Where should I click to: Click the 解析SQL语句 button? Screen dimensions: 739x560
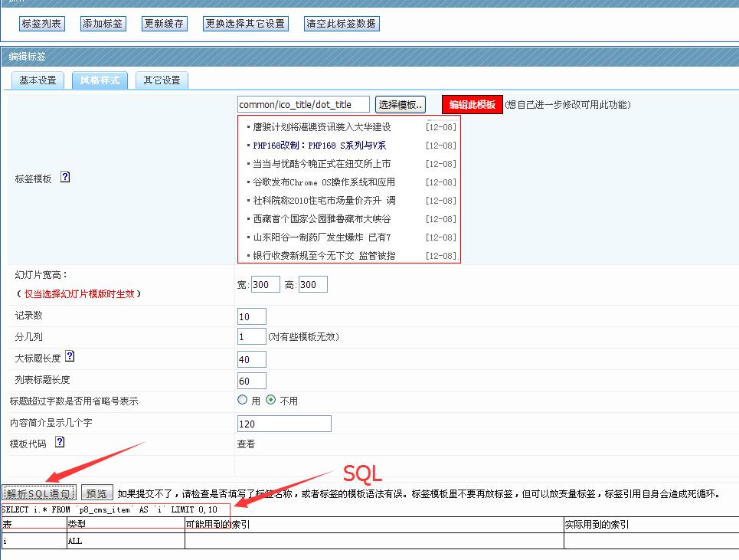(x=39, y=493)
